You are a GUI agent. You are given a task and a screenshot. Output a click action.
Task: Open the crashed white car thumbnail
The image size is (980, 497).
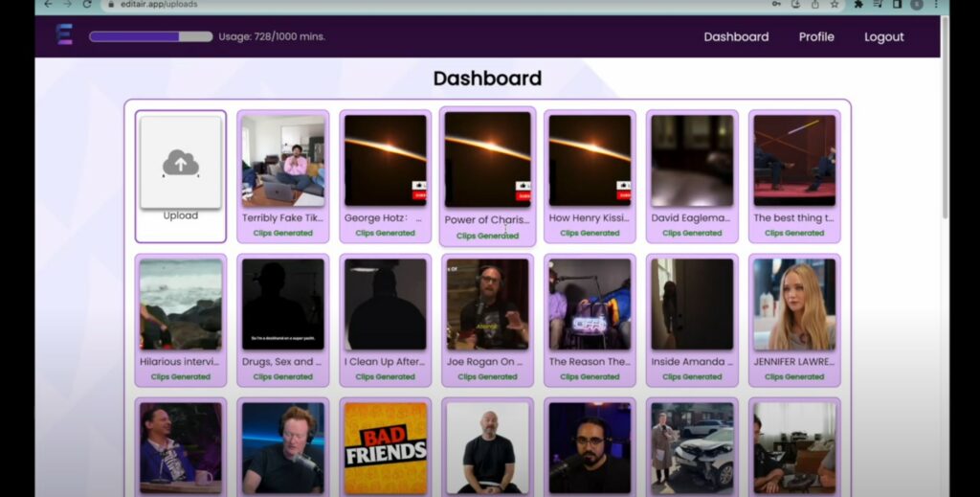click(x=692, y=448)
